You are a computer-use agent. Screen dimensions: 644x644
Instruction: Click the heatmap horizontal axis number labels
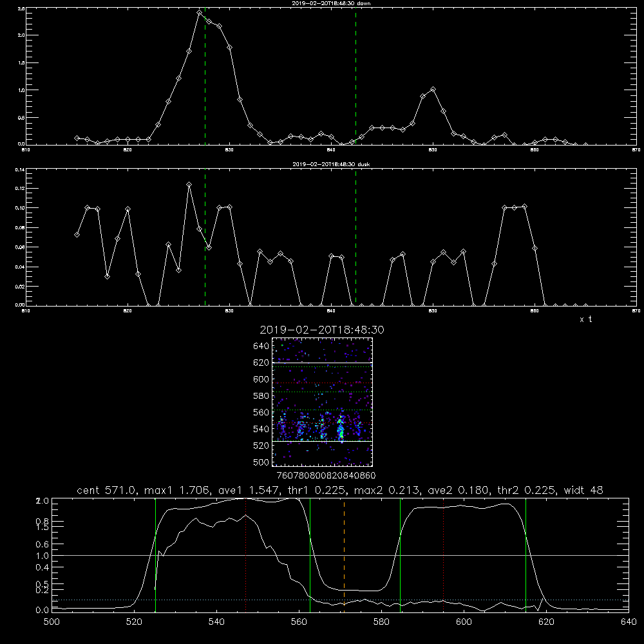tap(327, 476)
